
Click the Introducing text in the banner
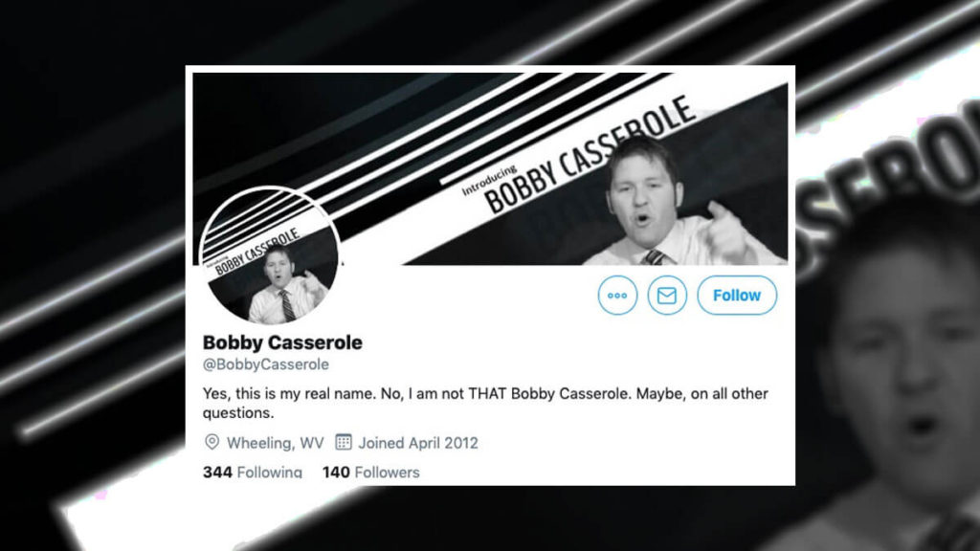[x=489, y=181]
